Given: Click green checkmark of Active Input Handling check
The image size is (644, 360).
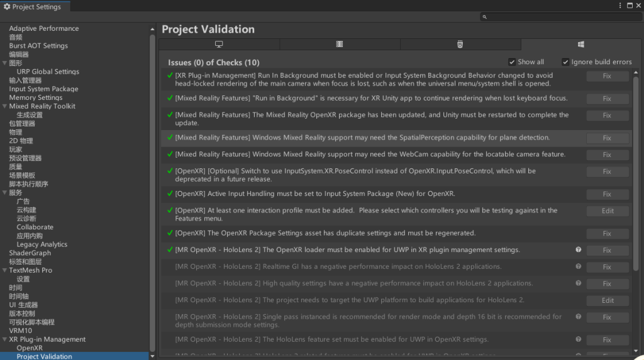Looking at the screenshot, I should [x=170, y=194].
